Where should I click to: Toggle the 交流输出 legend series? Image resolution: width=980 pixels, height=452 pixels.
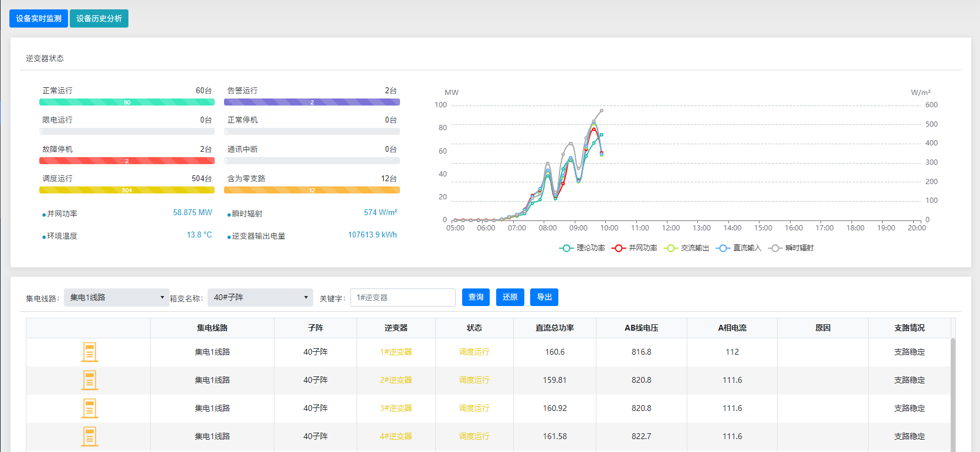point(687,248)
